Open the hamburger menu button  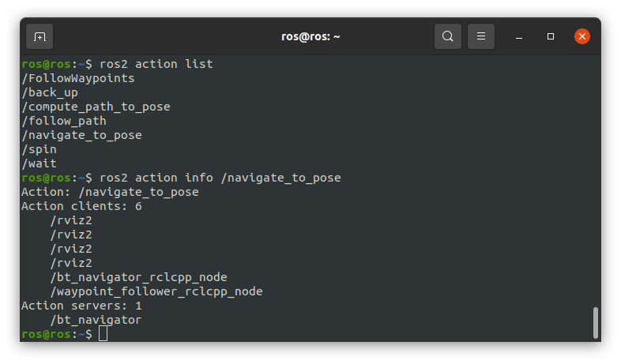pyautogui.click(x=481, y=36)
